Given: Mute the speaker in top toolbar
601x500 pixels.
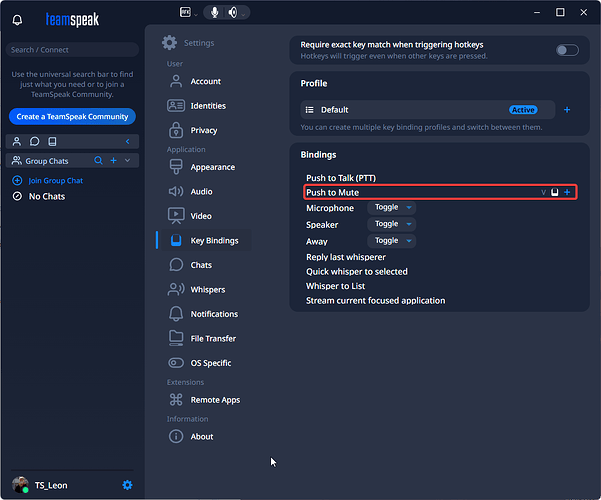Looking at the screenshot, I should click(x=233, y=13).
